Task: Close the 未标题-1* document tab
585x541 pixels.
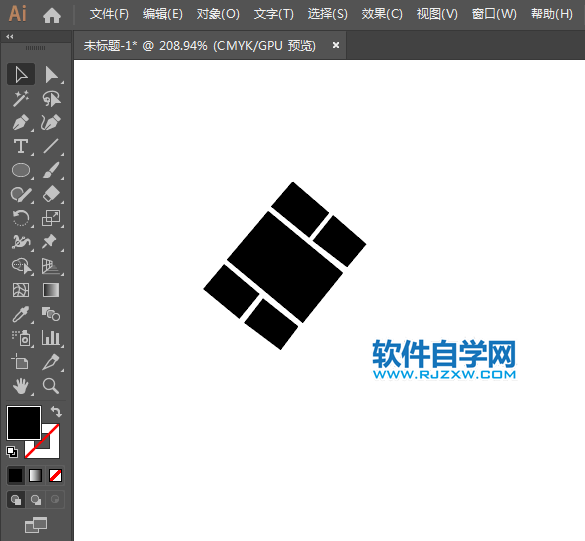Action: click(336, 45)
